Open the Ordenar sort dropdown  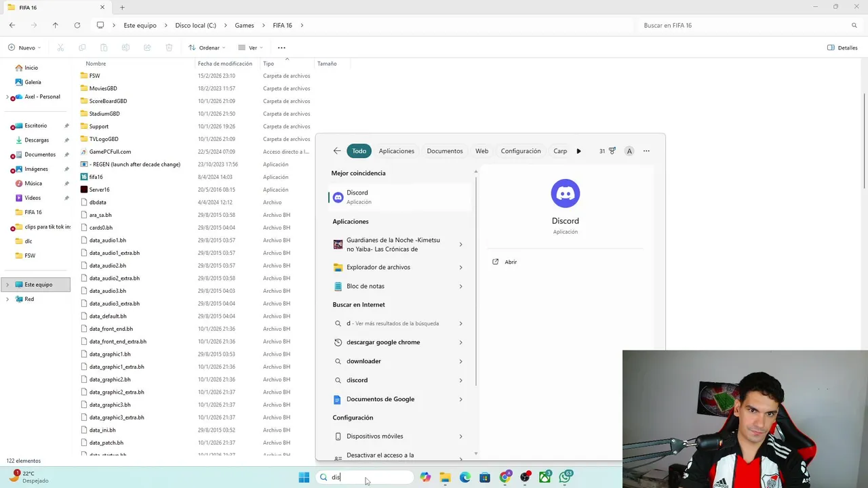207,47
